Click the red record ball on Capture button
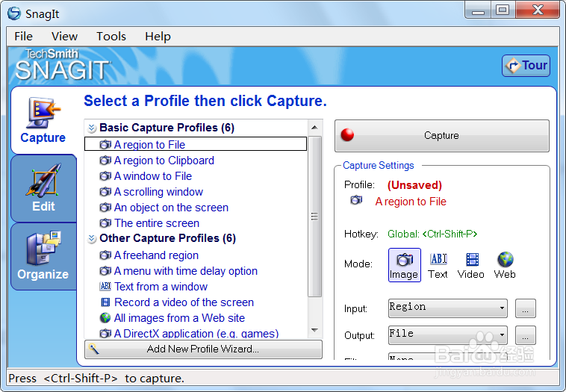Screen dimensions: 566x392 click(x=347, y=135)
